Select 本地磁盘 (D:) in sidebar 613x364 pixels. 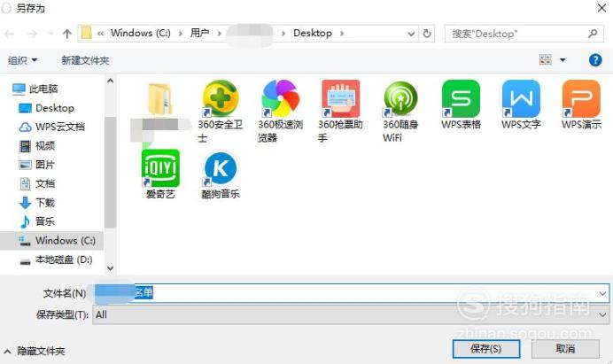click(57, 259)
